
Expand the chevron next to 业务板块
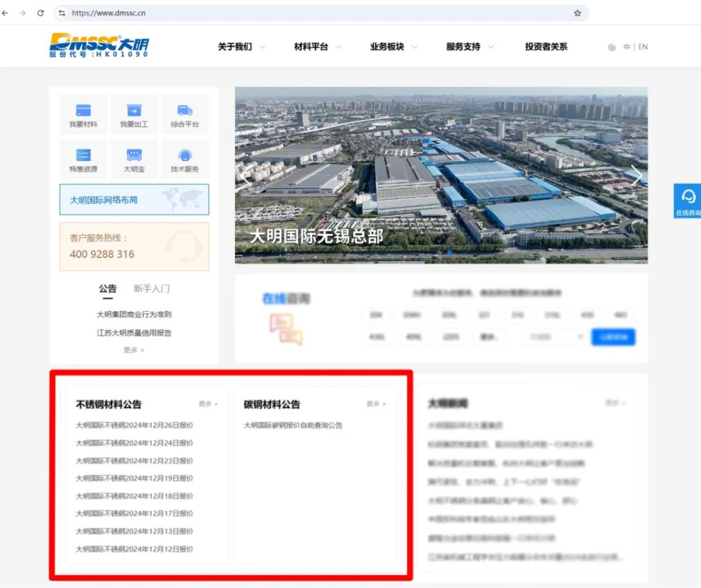414,47
